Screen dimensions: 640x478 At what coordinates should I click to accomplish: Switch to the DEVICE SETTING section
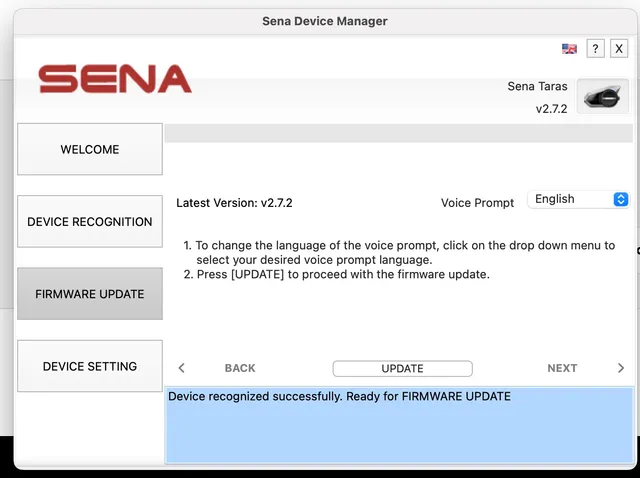click(x=90, y=366)
